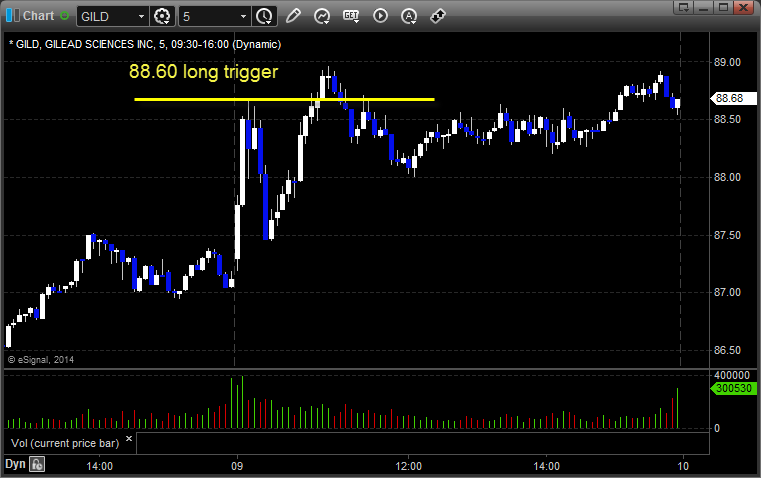The width and height of the screenshot is (761, 478).
Task: Click the Dyn label
Action: point(15,464)
